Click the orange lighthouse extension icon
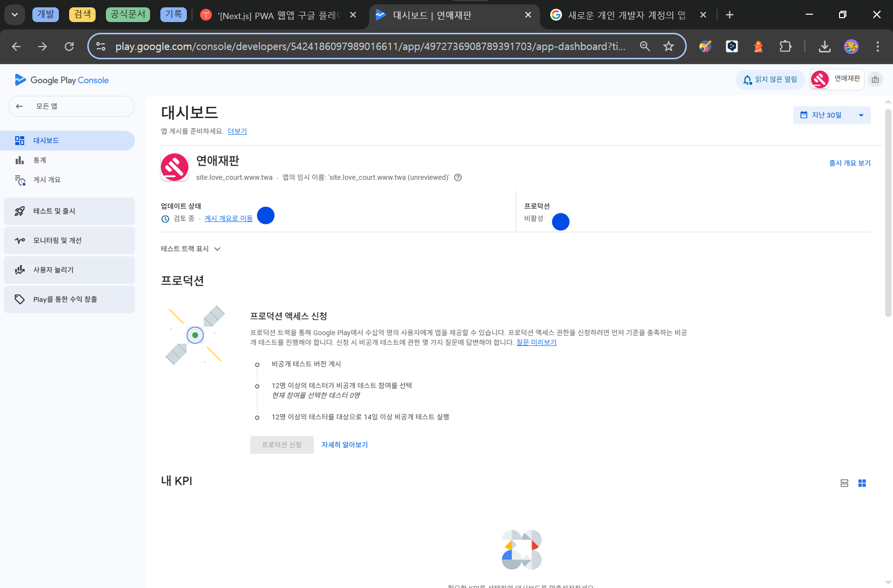Viewport: 893px width, 588px height. click(758, 47)
